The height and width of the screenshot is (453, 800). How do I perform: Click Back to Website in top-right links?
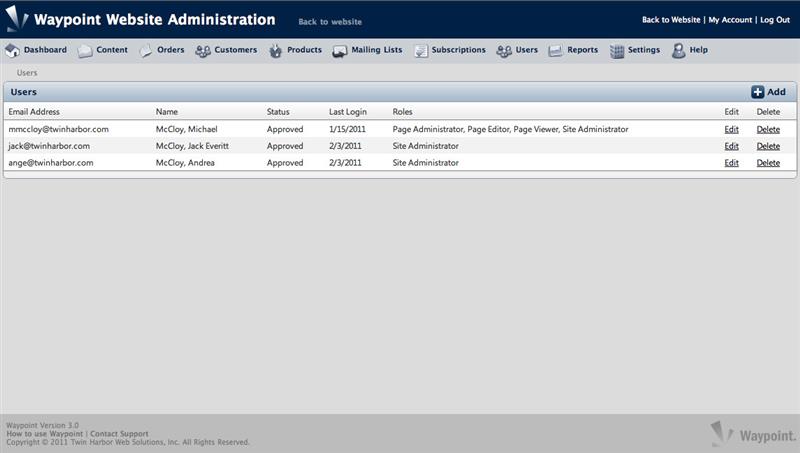[x=671, y=20]
